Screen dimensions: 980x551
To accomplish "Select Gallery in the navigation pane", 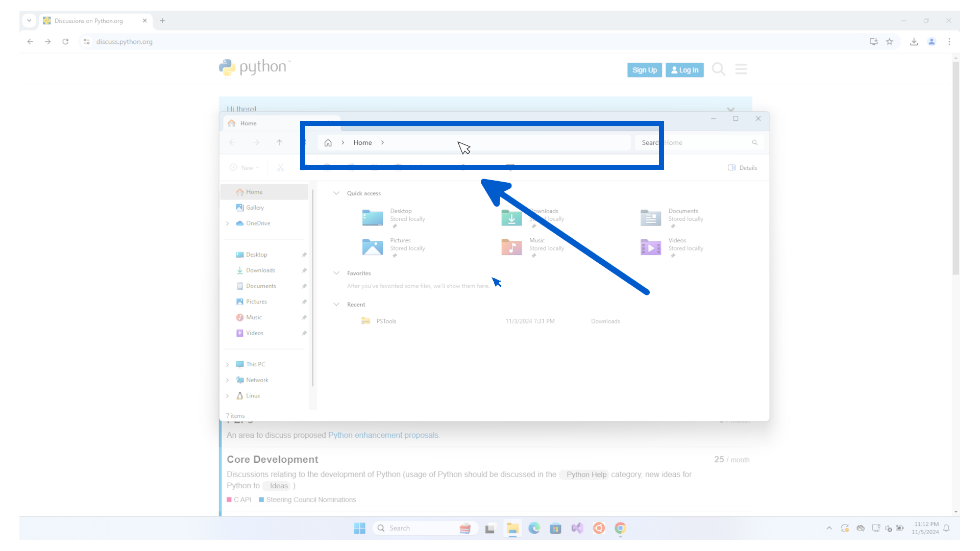I will 255,208.
